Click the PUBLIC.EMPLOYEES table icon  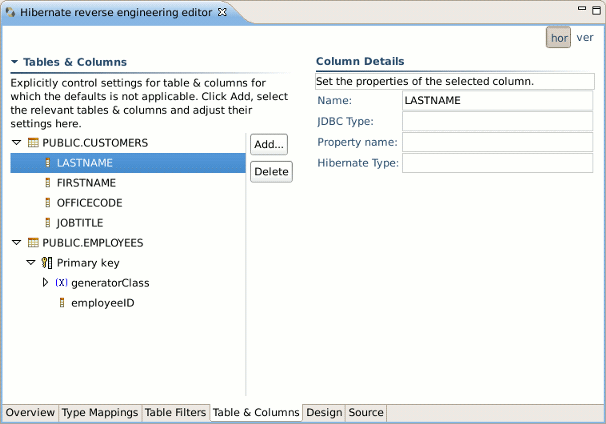click(33, 243)
